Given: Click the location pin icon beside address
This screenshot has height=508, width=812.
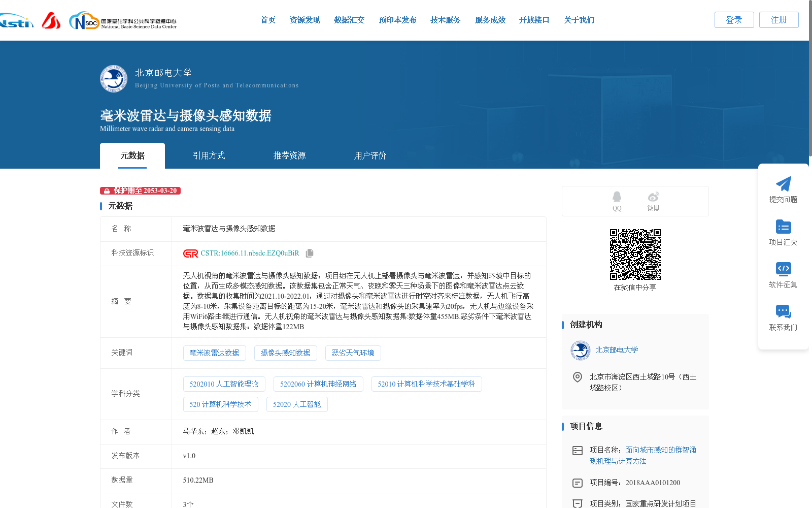Looking at the screenshot, I should pyautogui.click(x=578, y=377).
